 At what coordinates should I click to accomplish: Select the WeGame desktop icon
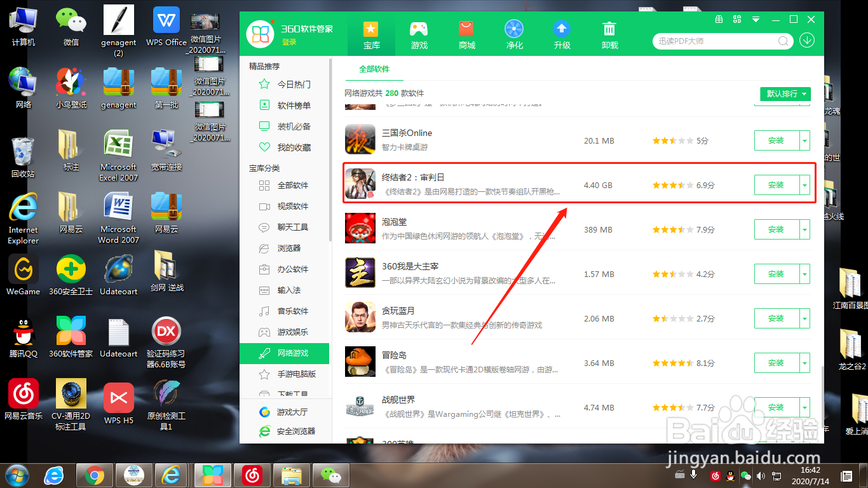pyautogui.click(x=24, y=276)
